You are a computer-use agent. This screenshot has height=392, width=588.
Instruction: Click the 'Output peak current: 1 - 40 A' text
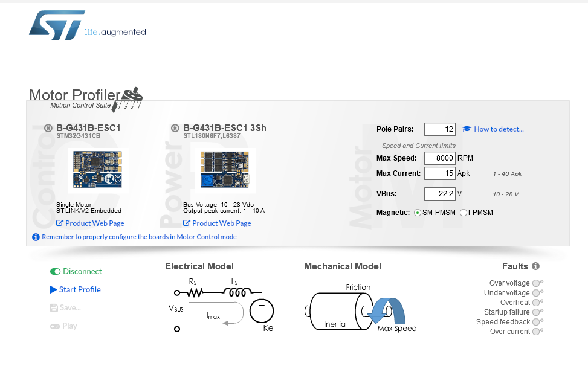[x=224, y=211]
